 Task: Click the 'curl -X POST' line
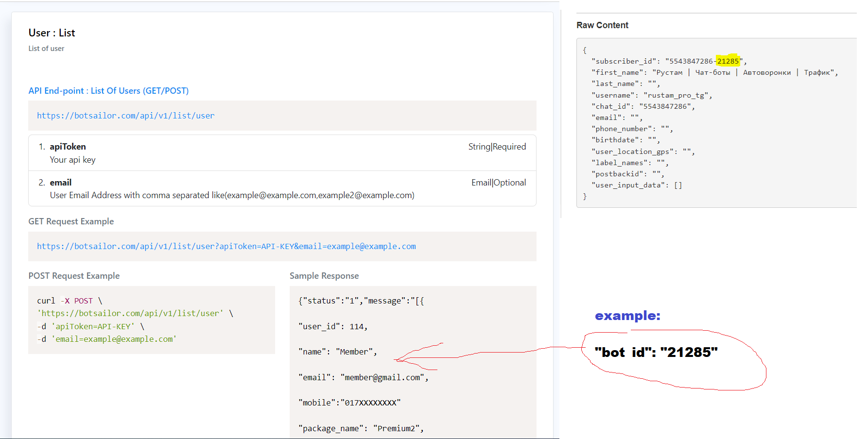(x=69, y=301)
